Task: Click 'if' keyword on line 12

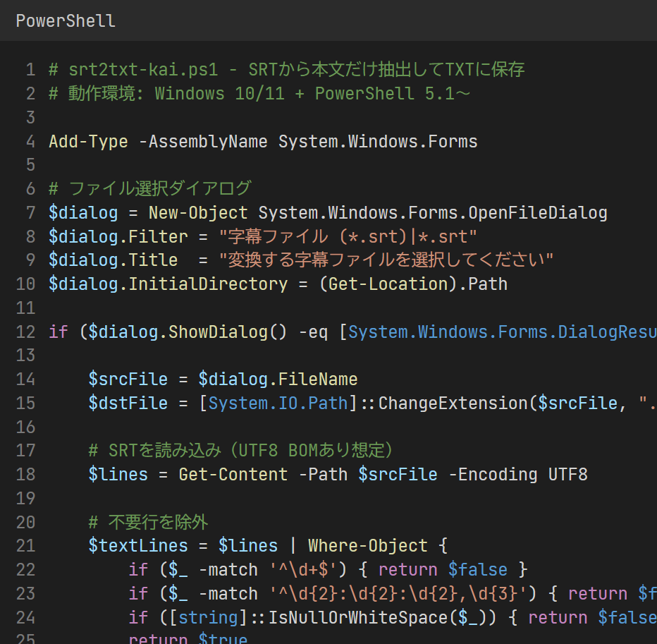Action: pos(59,332)
